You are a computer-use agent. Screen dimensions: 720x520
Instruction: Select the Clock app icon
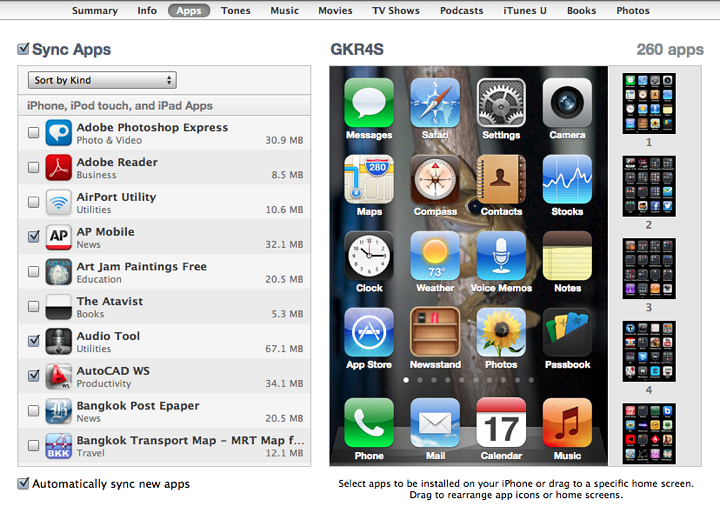369,256
